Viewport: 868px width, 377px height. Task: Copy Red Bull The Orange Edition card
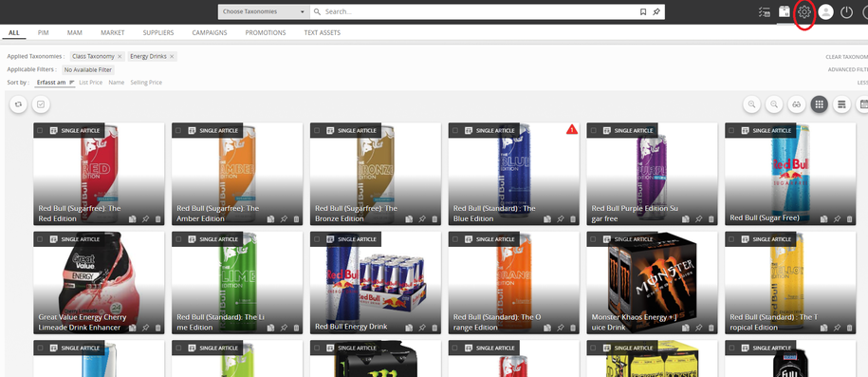(x=547, y=328)
